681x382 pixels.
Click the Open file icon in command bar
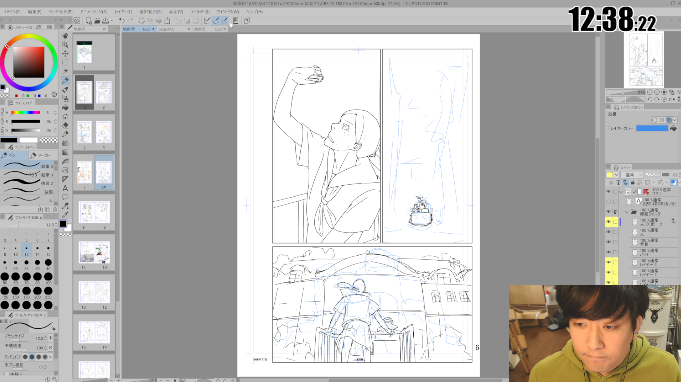coord(97,20)
